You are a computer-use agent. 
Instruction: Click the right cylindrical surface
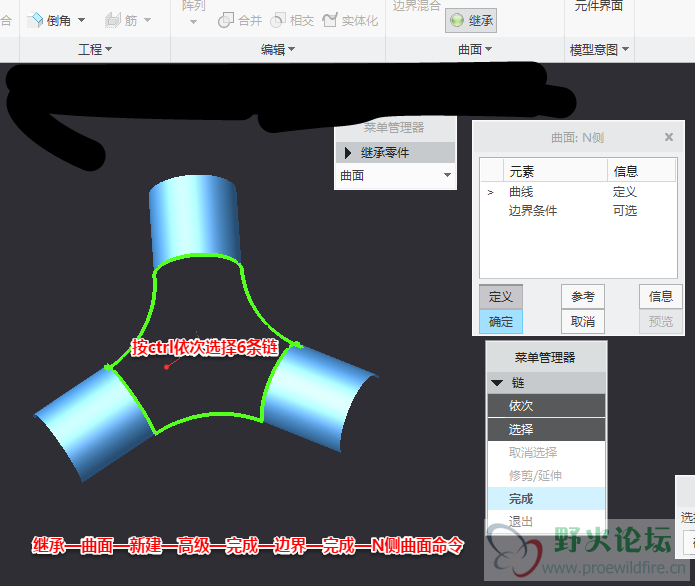pyautogui.click(x=317, y=395)
